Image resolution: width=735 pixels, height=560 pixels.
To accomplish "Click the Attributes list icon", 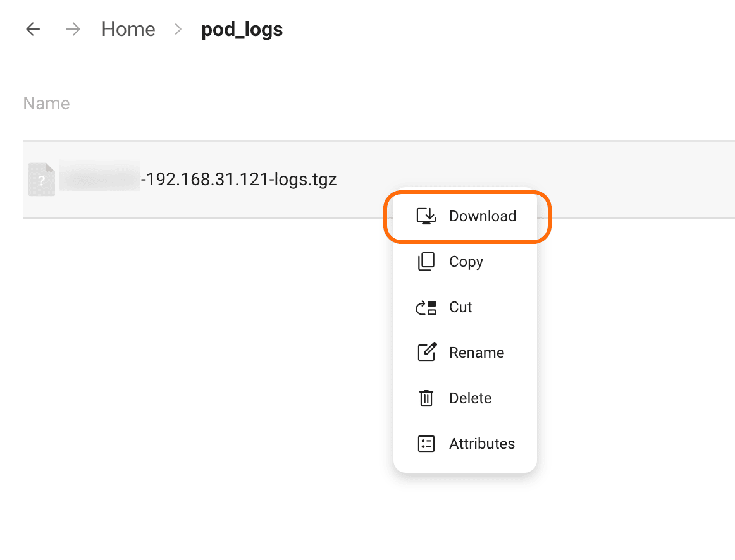I will pyautogui.click(x=428, y=443).
